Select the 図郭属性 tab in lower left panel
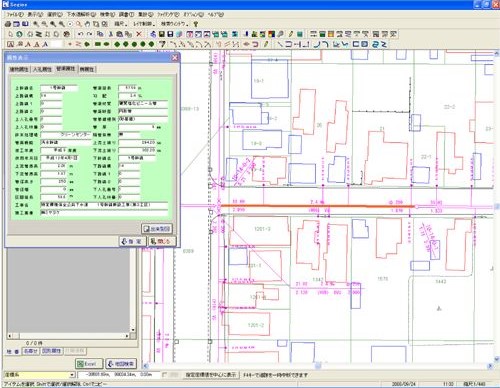The height and width of the screenshot is (388, 500). pos(52,351)
